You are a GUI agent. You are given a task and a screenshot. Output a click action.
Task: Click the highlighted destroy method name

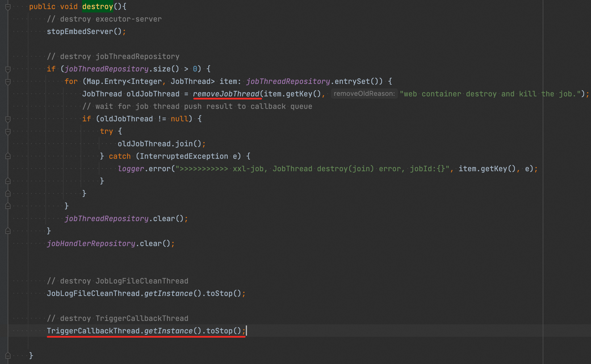coord(98,7)
